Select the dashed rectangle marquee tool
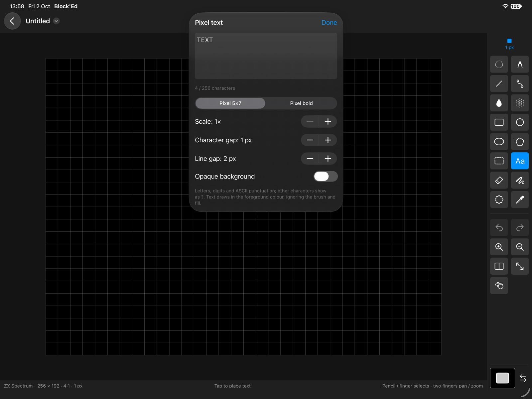Viewport: 532px width, 399px height. 499,161
